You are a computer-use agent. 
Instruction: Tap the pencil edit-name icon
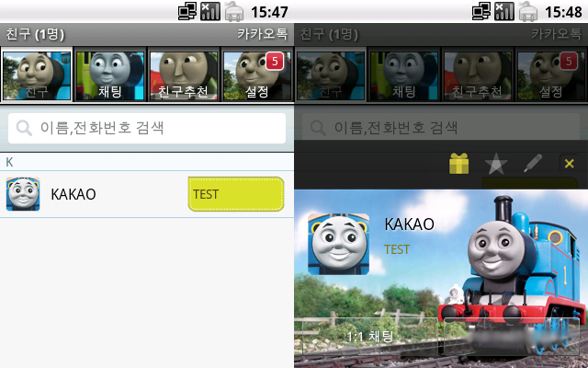click(533, 163)
